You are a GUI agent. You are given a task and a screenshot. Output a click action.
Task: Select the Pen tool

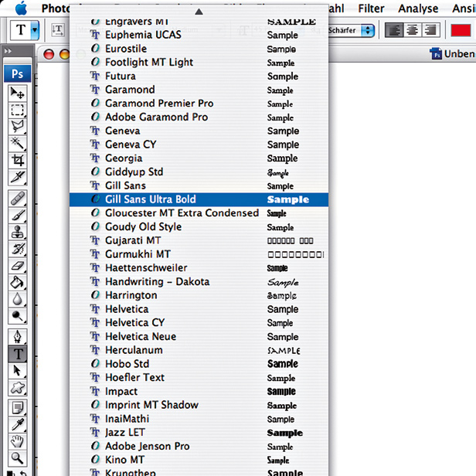[17, 337]
